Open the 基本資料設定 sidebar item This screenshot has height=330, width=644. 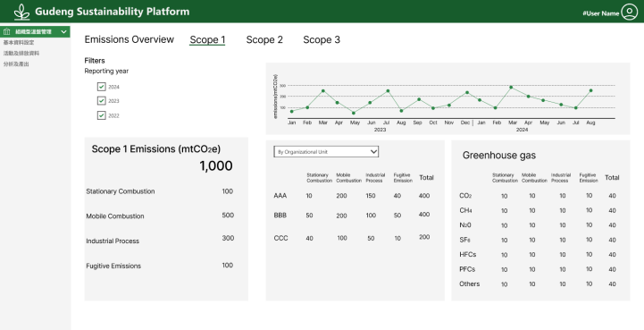(19, 42)
